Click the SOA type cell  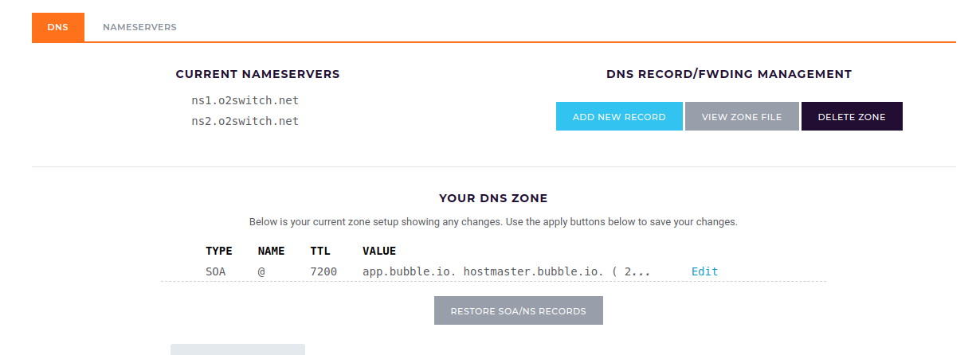click(215, 271)
